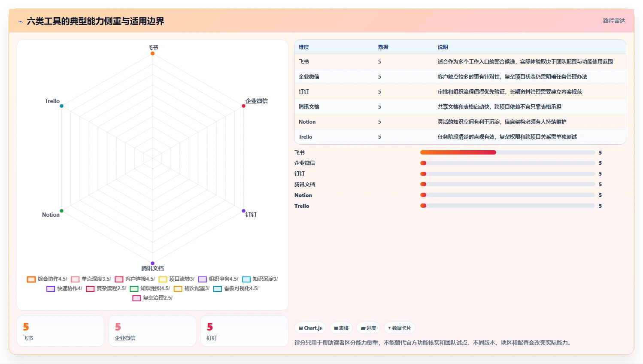The height and width of the screenshot is (364, 643).
Task: Select the 数据卡片 chip
Action: (x=400, y=328)
